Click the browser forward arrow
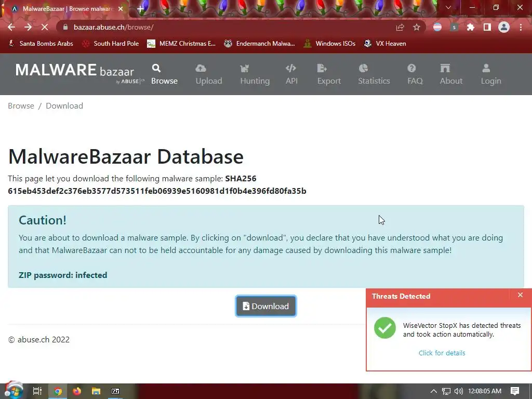Image resolution: width=532 pixels, height=399 pixels. pos(28,27)
